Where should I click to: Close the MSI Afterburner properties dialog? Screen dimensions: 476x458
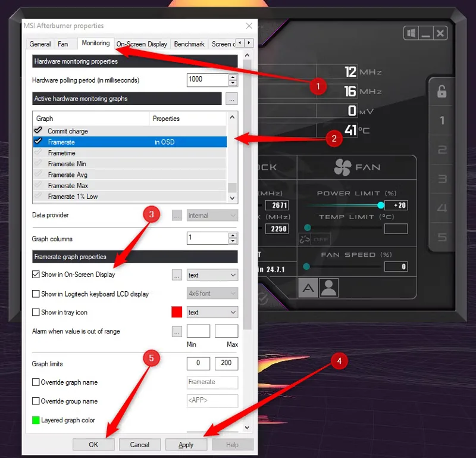[x=249, y=26]
